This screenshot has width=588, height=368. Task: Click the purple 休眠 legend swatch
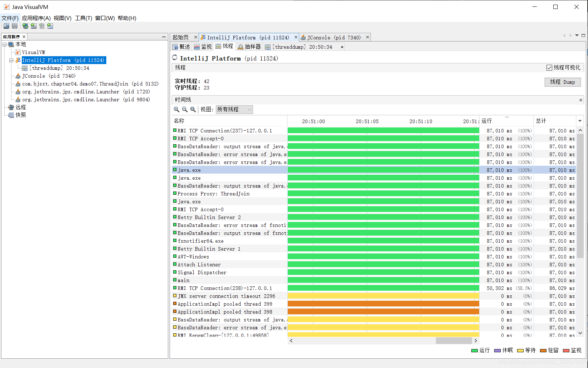click(x=497, y=350)
